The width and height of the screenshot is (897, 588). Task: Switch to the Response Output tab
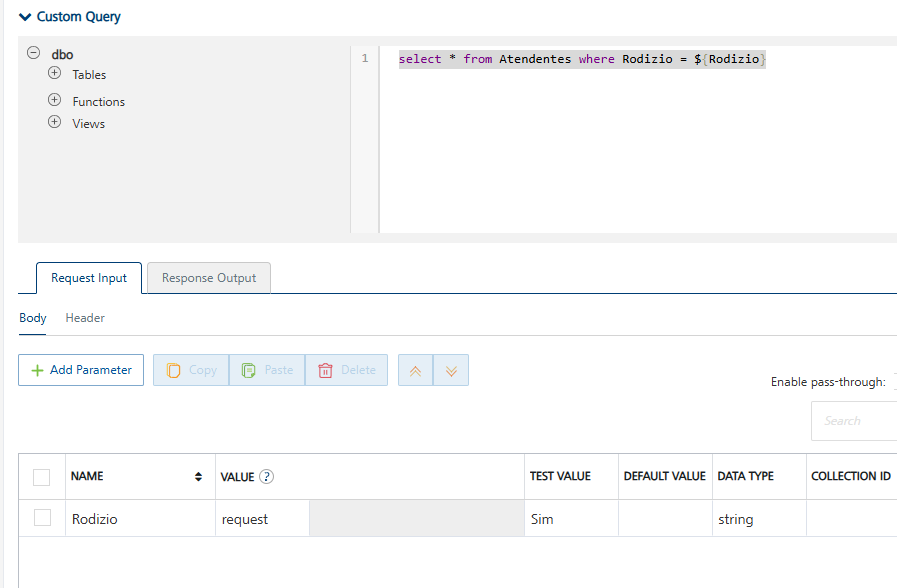pos(209,278)
